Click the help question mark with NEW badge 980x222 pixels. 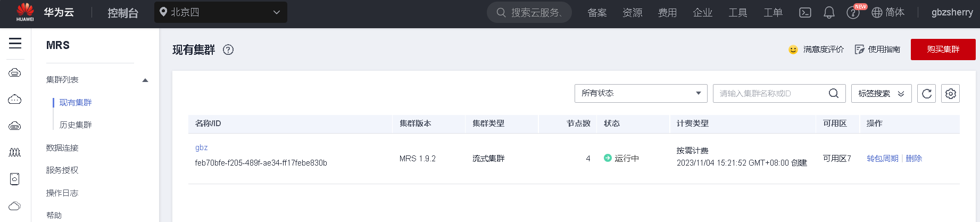pyautogui.click(x=853, y=13)
